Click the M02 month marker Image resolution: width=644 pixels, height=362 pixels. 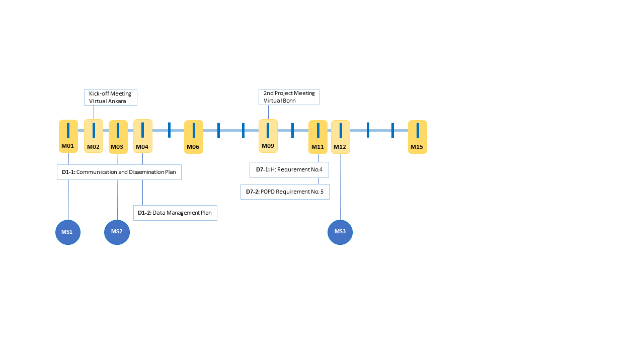click(94, 136)
